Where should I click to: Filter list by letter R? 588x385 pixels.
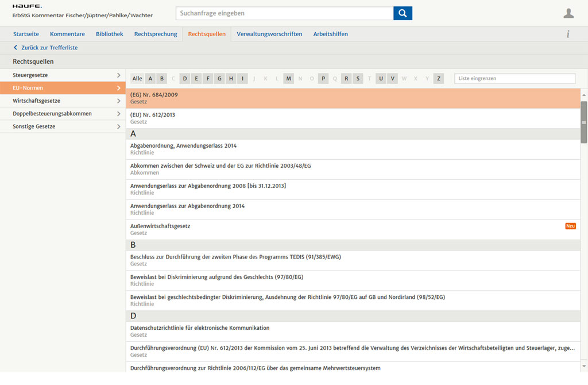click(x=346, y=78)
